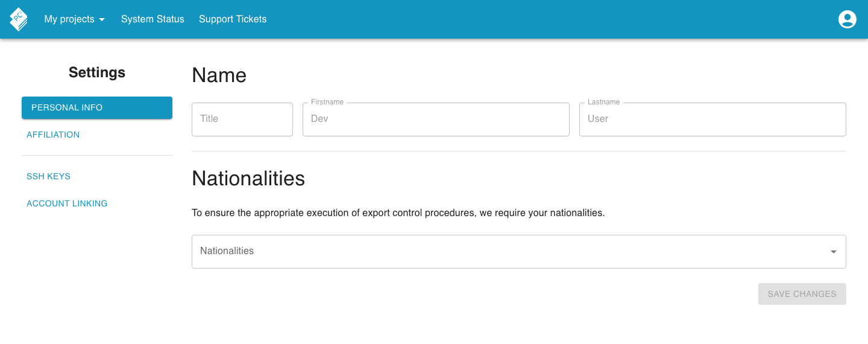The image size is (868, 344).
Task: Select the Personal Info settings tab
Action: click(x=97, y=107)
